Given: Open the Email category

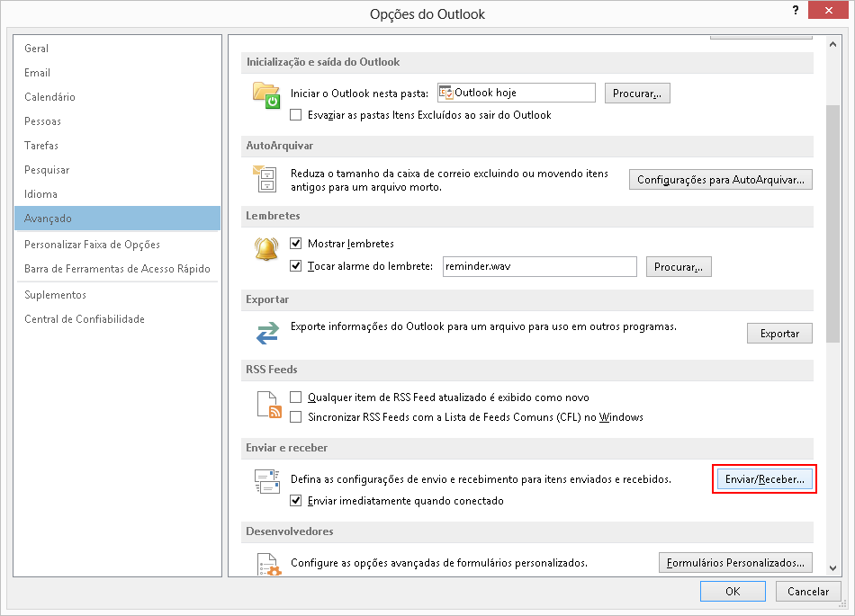Looking at the screenshot, I should [x=117, y=73].
